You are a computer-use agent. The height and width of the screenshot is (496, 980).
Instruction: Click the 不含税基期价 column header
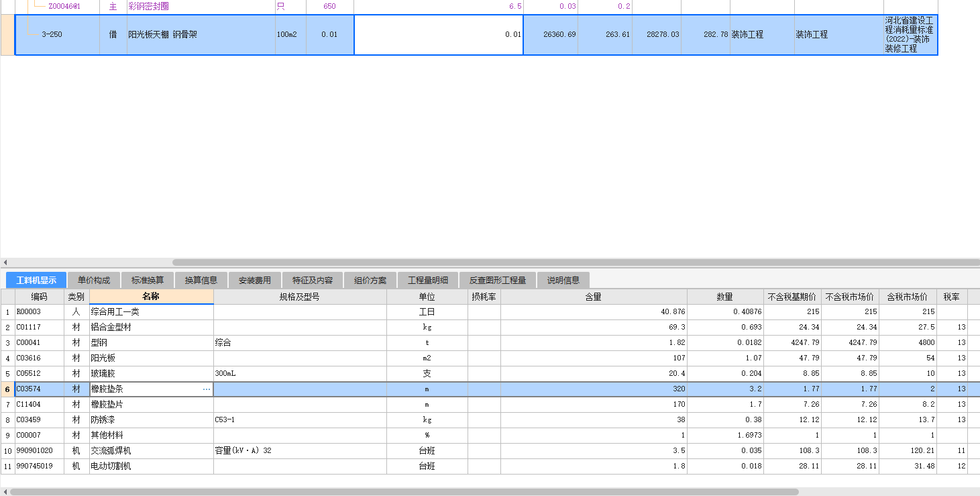(x=792, y=297)
